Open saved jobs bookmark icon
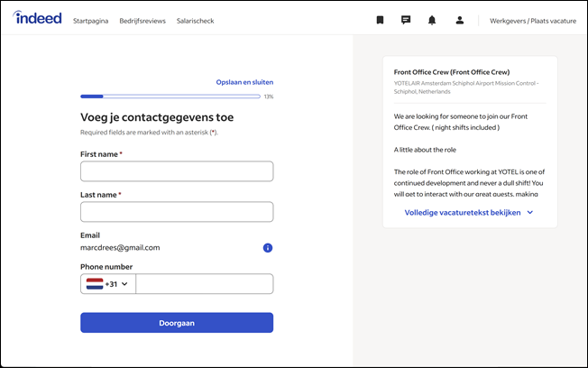Image resolution: width=588 pixels, height=368 pixels. (380, 20)
